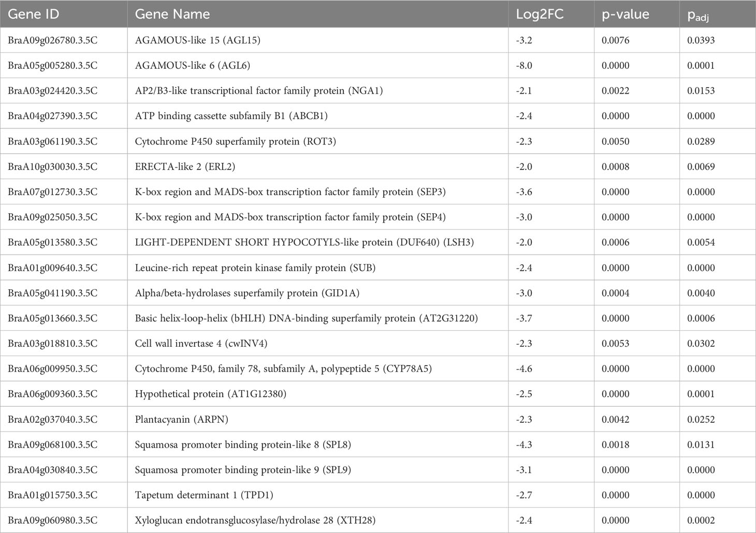Select gene ID BraA03g061190.3.5C
The image size is (756, 533).
(52, 142)
